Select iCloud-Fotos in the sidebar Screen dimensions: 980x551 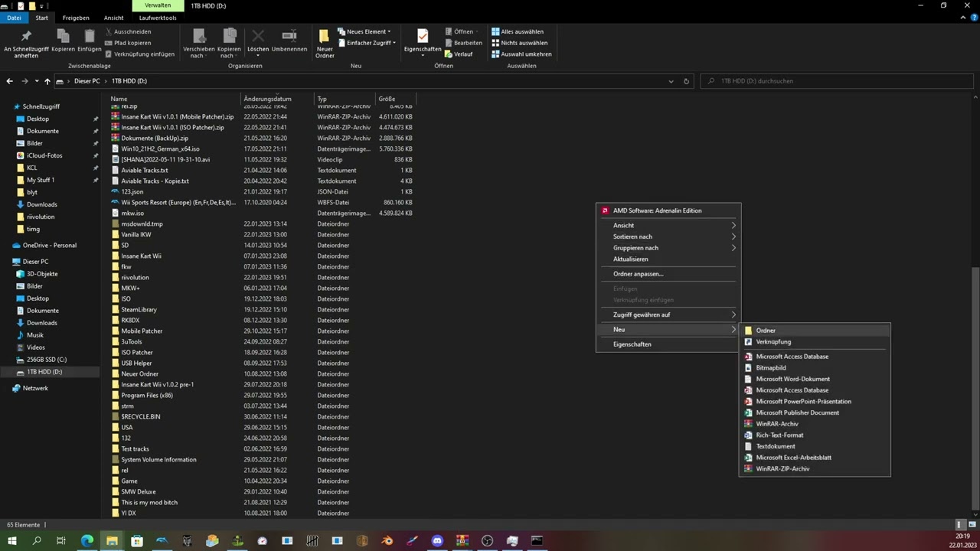(44, 155)
